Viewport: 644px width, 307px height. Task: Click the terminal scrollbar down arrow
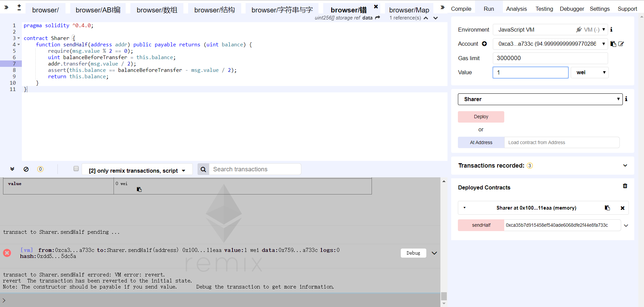(444, 304)
